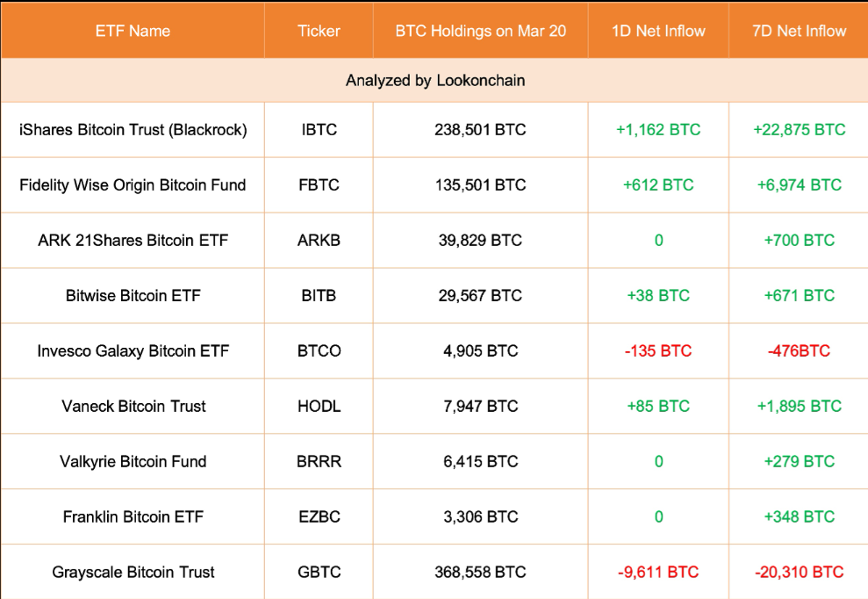Click BTC Holdings on Mar 20 header
Viewport: 868px width, 599px height.
click(x=480, y=31)
